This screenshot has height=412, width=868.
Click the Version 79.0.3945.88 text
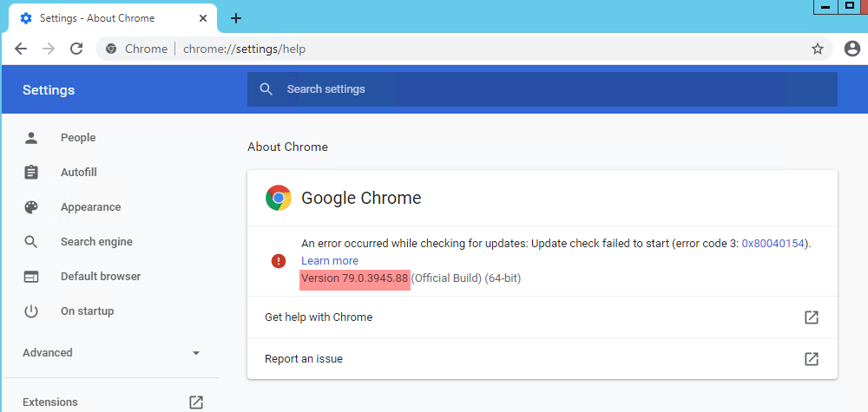tap(355, 278)
